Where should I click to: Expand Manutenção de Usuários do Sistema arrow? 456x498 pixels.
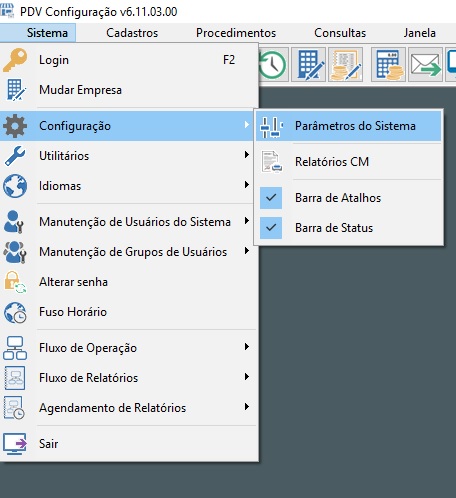click(x=246, y=221)
